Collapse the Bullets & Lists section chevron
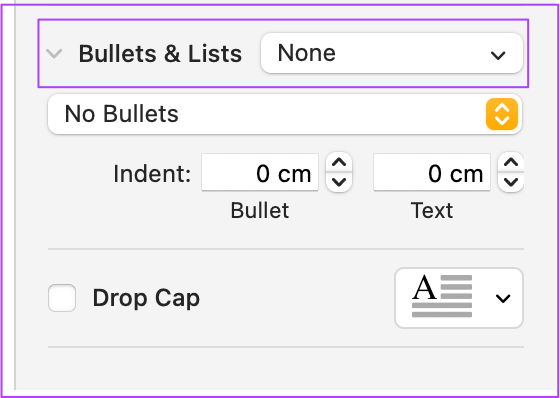560x398 pixels. (x=54, y=54)
